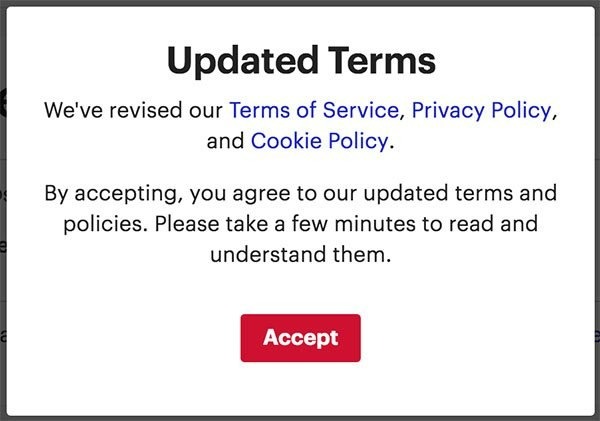Screen dimensions: 600x421
Task: Click the blank gap between the two paragraphs
Action: point(300,166)
